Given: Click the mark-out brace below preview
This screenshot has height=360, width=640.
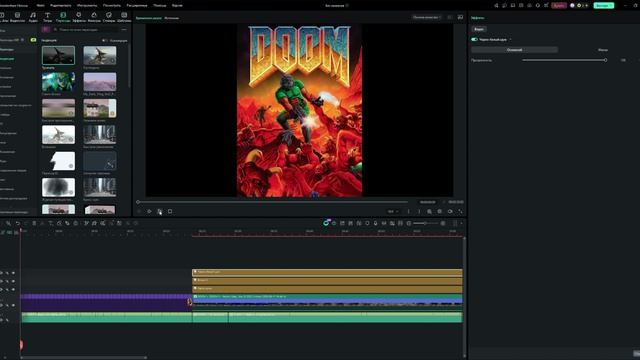Looking at the screenshot, I should 419,211.
